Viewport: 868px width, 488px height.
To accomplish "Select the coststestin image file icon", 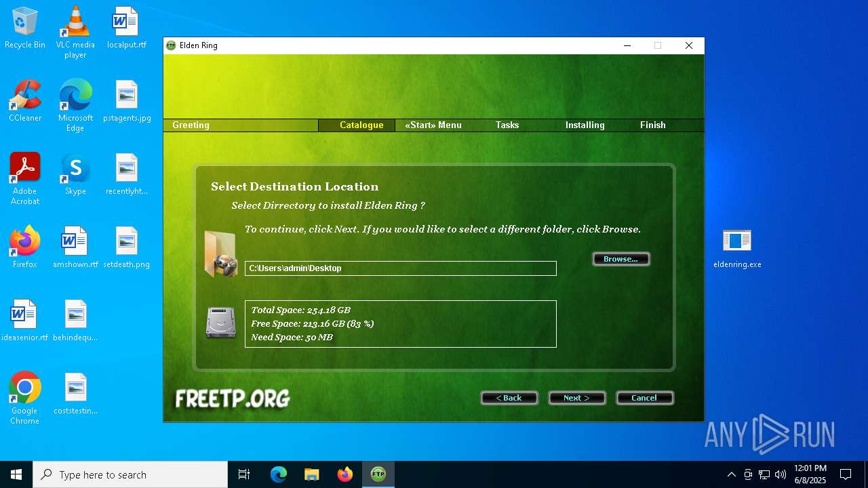I will coord(75,394).
